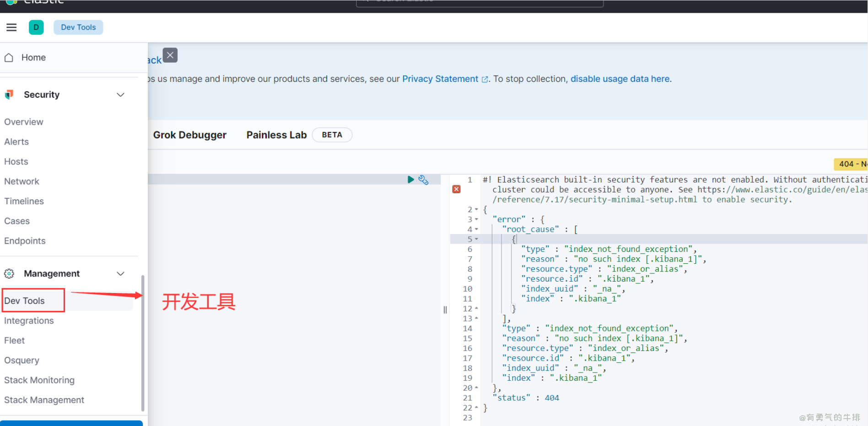This screenshot has height=426, width=868.
Task: Click the sidebar vertical scrollbar
Action: 143,343
